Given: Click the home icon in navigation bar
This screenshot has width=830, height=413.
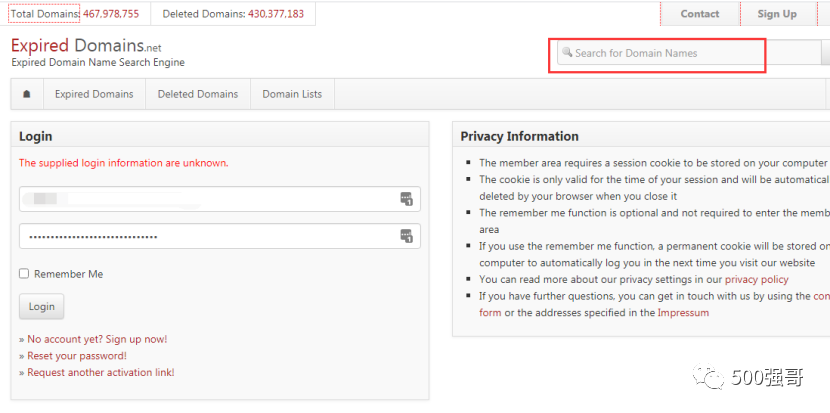Looking at the screenshot, I should (x=27, y=94).
